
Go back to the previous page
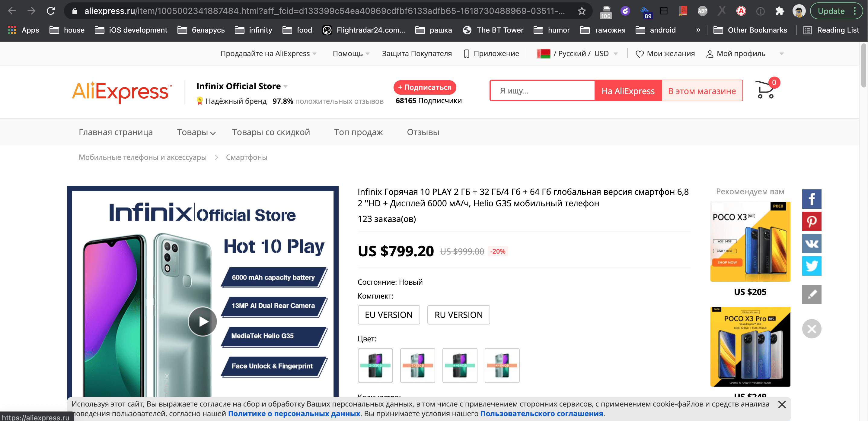tap(12, 11)
